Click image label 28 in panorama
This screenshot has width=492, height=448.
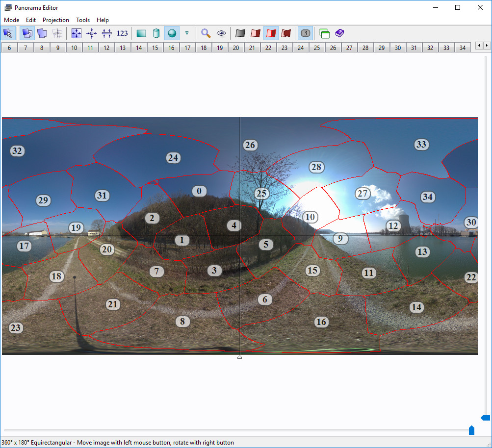[x=316, y=167]
